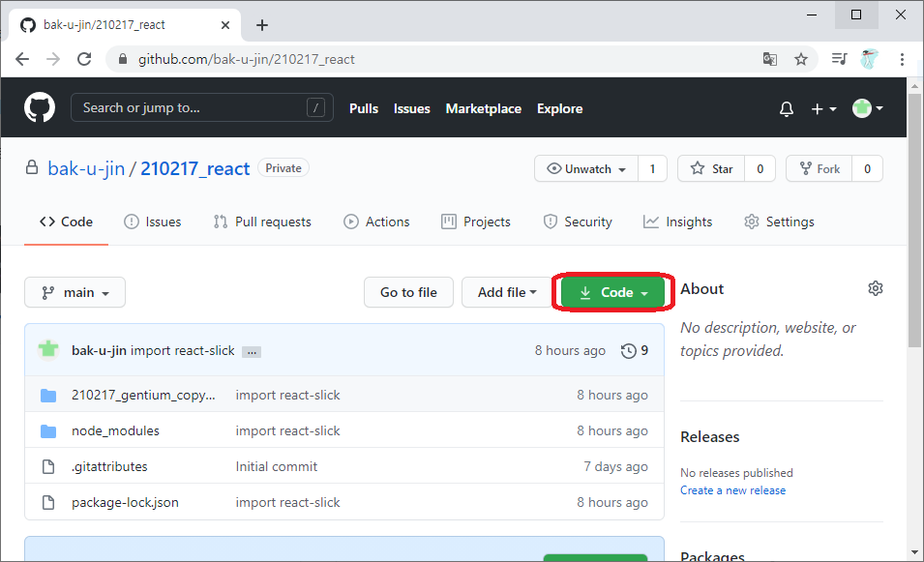Viewport: 924px width, 562px height.
Task: Click the Unwatch button
Action: coord(586,169)
